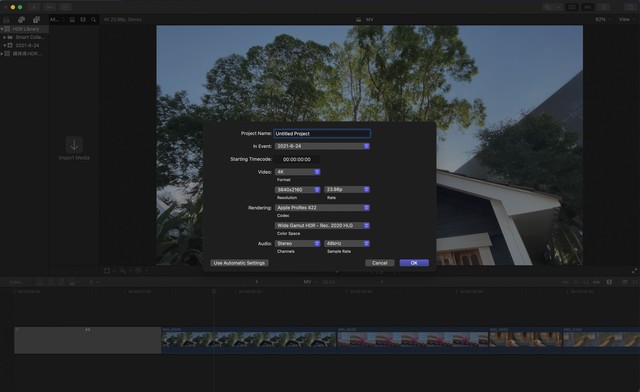The height and width of the screenshot is (392, 640).
Task: Open the viewer zoom percentage menu
Action: click(x=602, y=19)
